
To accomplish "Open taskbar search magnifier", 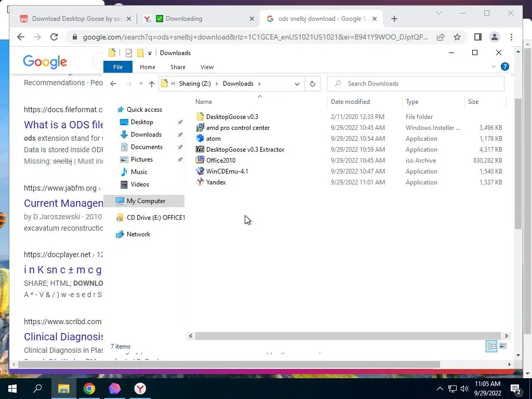I will pyautogui.click(x=37, y=389).
